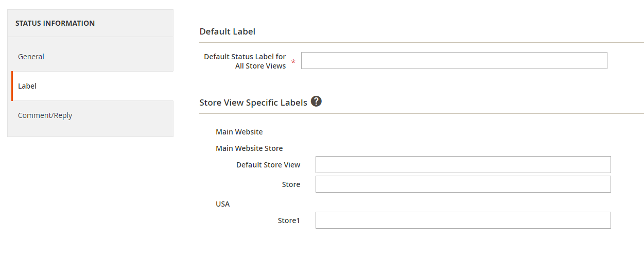This screenshot has height=255, width=644.
Task: Click the Main Website Store text
Action: pyautogui.click(x=249, y=148)
